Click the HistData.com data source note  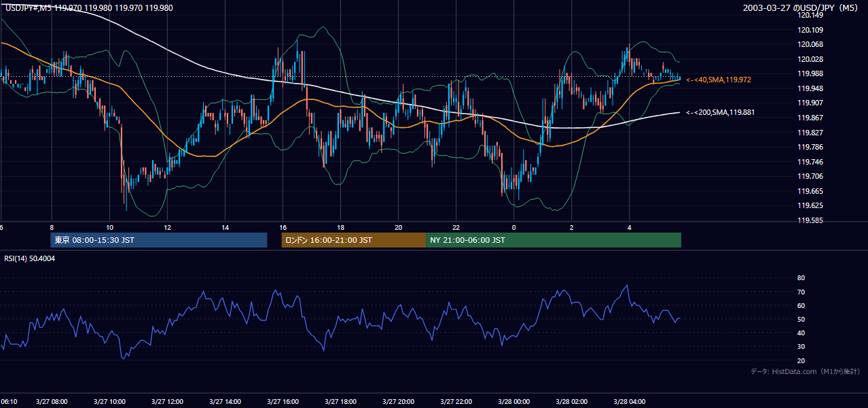tap(806, 371)
